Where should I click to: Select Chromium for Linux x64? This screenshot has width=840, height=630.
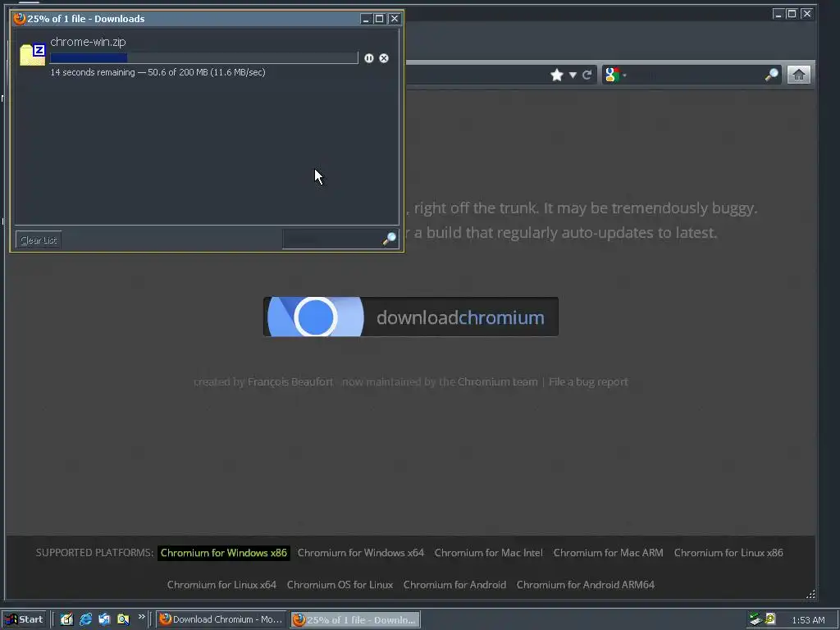(221, 585)
